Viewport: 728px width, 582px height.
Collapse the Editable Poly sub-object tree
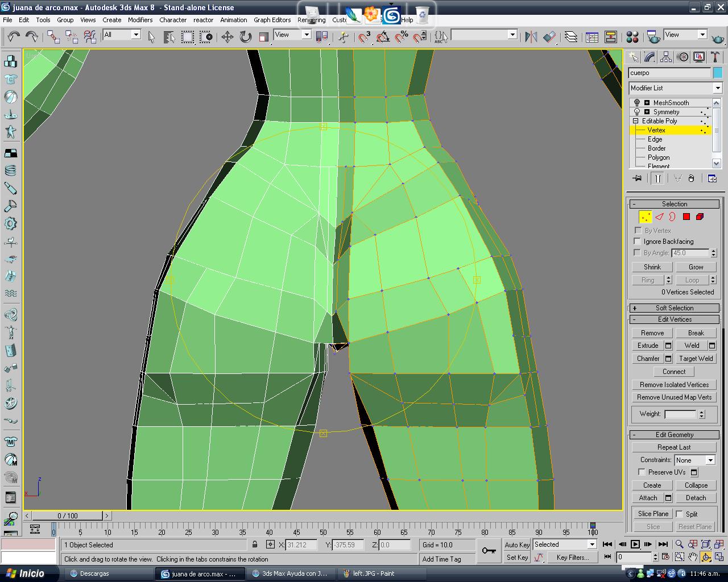pos(636,121)
